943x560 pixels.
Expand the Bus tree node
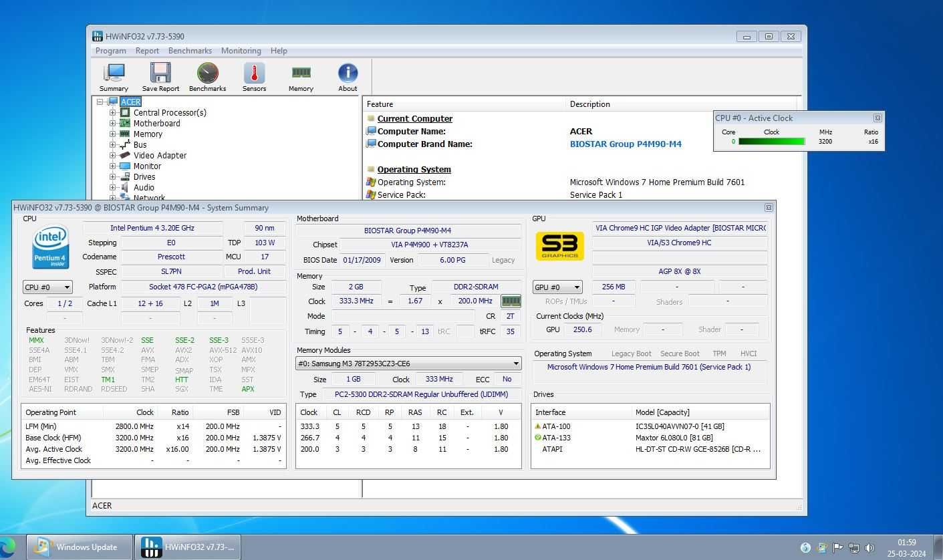(x=113, y=144)
